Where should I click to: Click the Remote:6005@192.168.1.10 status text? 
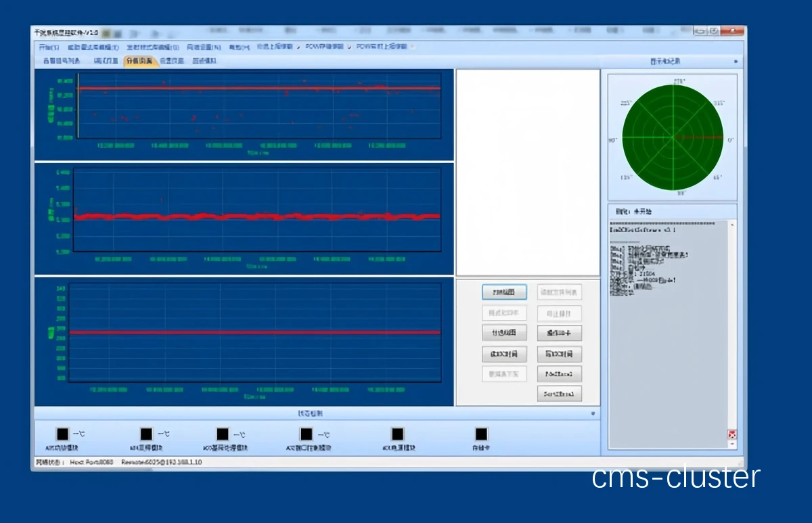click(x=162, y=462)
